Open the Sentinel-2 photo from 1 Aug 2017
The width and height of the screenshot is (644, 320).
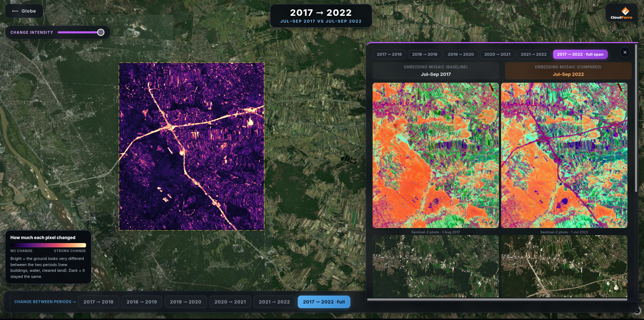click(x=436, y=266)
